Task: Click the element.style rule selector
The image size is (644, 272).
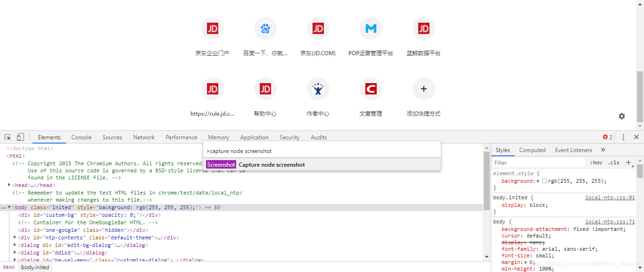Action: [x=514, y=173]
